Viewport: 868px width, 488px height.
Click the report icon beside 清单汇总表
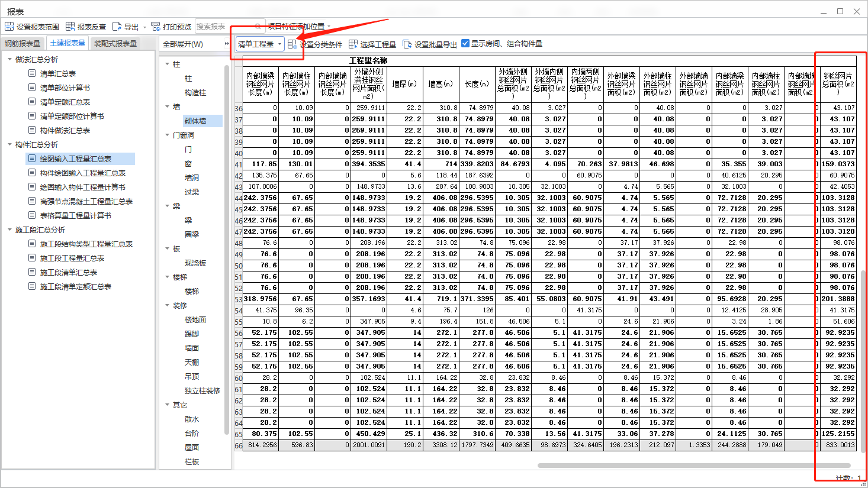tap(32, 73)
